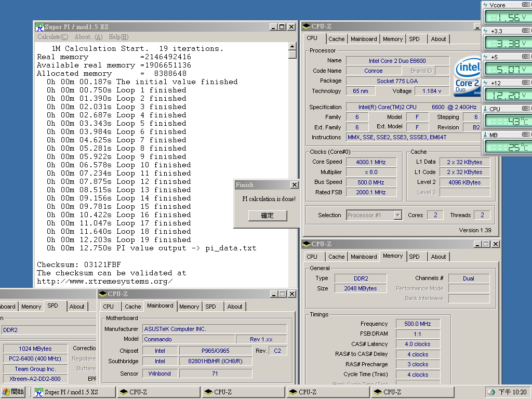Click the '82801HB/HR (ICH8/R)' southbridge value
This screenshot has height=399, width=532.
pos(216,362)
